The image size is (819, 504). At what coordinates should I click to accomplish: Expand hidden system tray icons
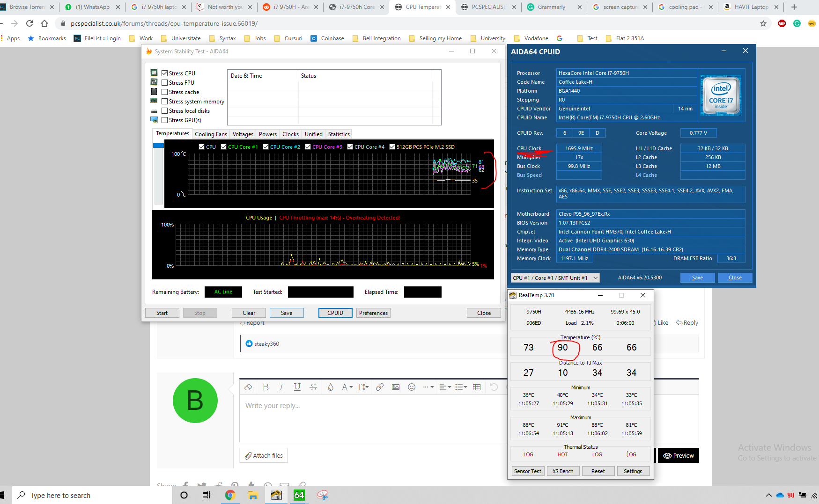click(768, 495)
